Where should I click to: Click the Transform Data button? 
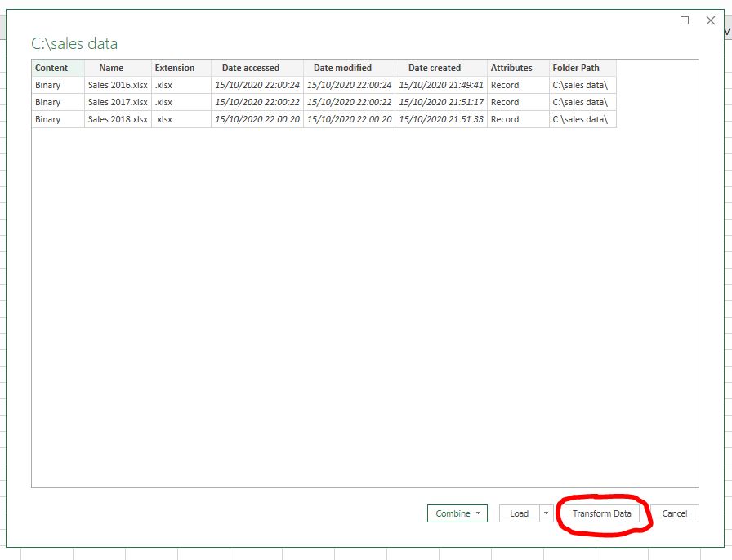click(601, 513)
